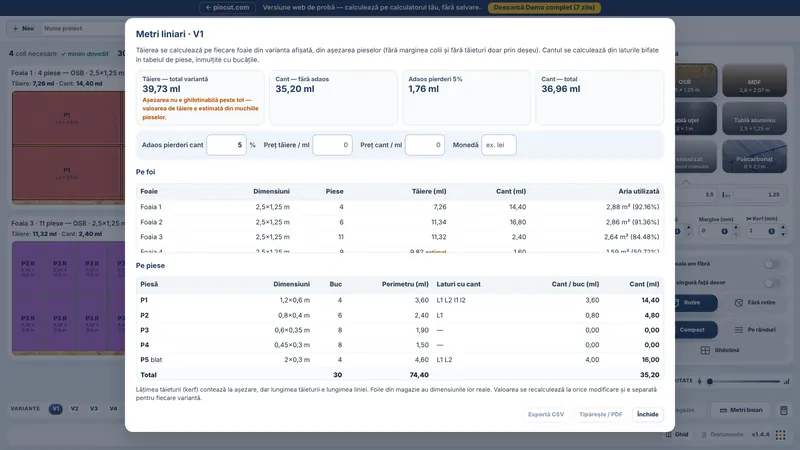Click the Ghid book icon
800x450 pixels.
(668, 435)
